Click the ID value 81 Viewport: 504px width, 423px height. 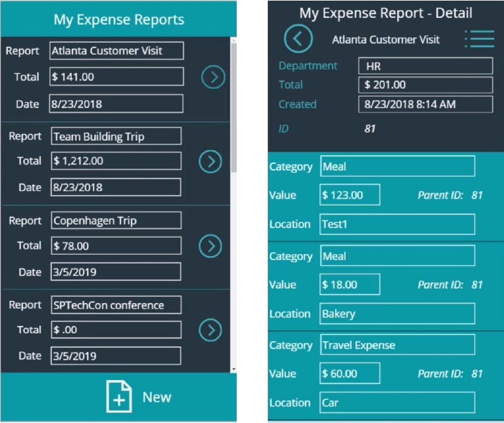pyautogui.click(x=370, y=129)
